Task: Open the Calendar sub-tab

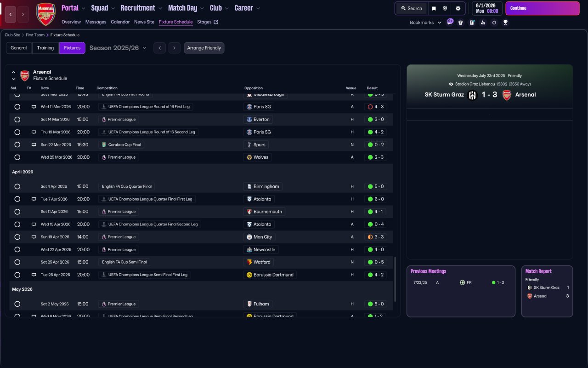Action: point(120,22)
